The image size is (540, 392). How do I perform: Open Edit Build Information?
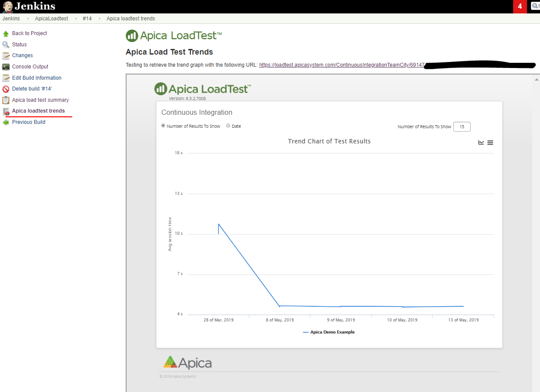[x=37, y=78]
